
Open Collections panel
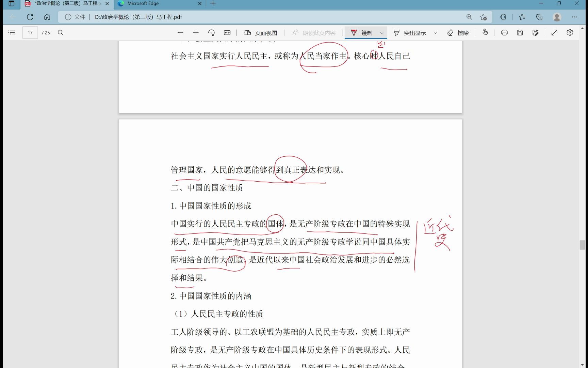coord(539,17)
